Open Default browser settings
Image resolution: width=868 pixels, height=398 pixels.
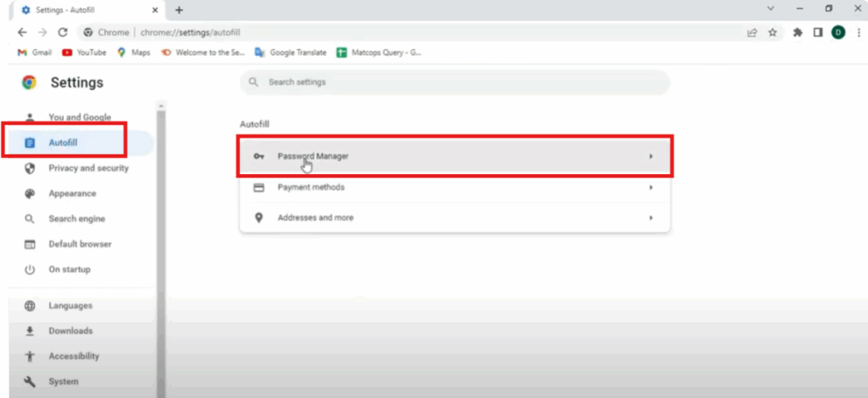(80, 244)
